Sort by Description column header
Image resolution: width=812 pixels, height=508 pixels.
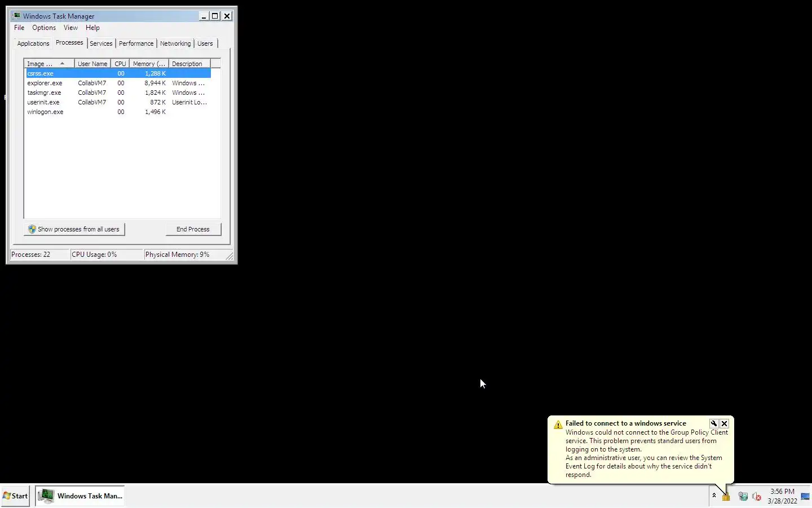click(x=189, y=64)
